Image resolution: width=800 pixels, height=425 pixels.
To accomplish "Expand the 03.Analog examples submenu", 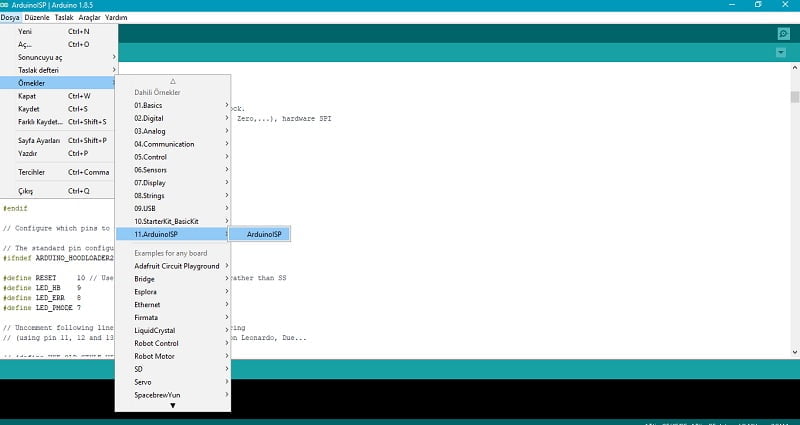I will 173,131.
